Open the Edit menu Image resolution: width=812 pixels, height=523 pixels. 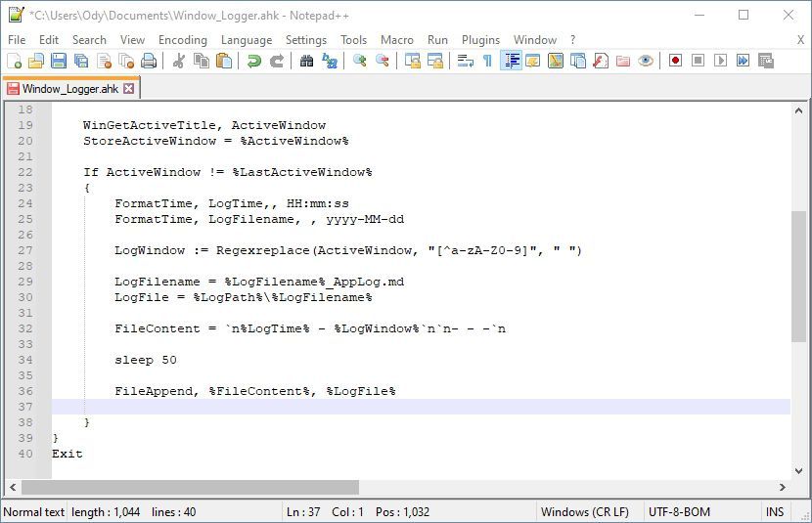pos(49,40)
